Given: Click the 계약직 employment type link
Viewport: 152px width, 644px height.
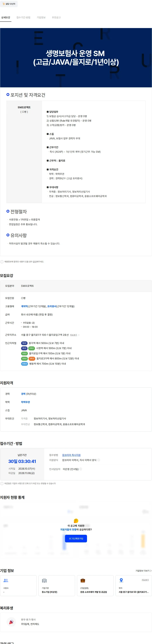Looking at the screenshot, I should tap(24, 306).
